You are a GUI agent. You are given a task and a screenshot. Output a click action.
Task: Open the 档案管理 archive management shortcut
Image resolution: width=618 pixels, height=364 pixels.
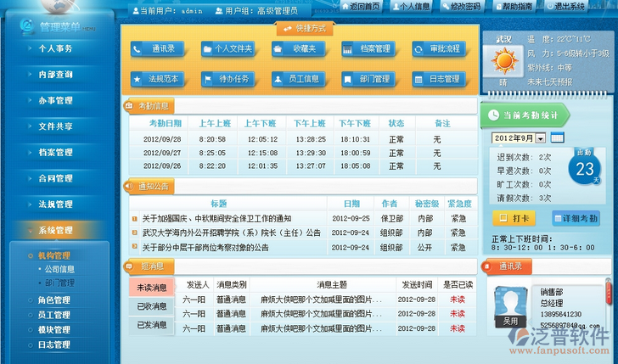(x=368, y=49)
